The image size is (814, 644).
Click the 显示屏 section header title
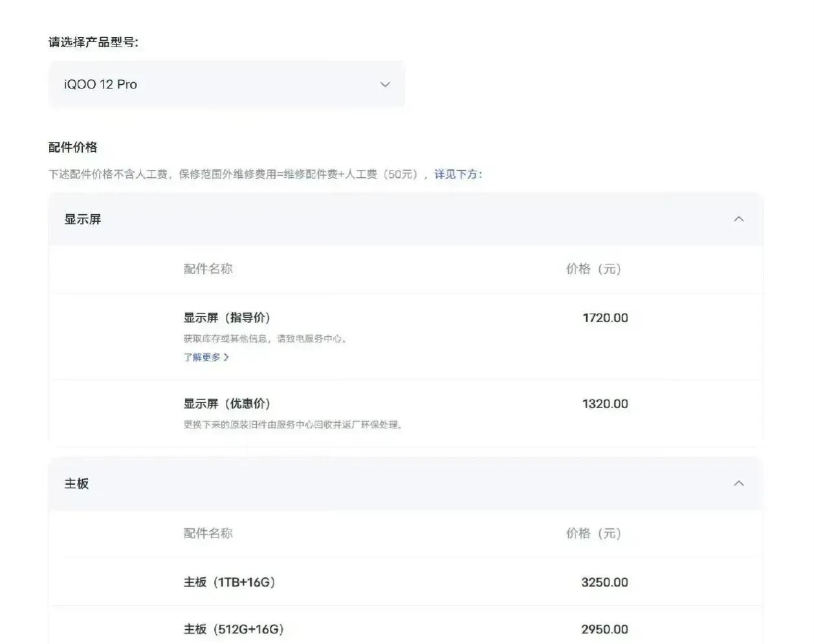[x=83, y=219]
